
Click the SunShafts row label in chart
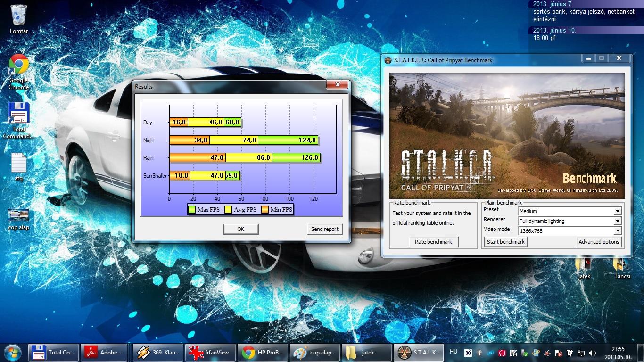point(155,176)
